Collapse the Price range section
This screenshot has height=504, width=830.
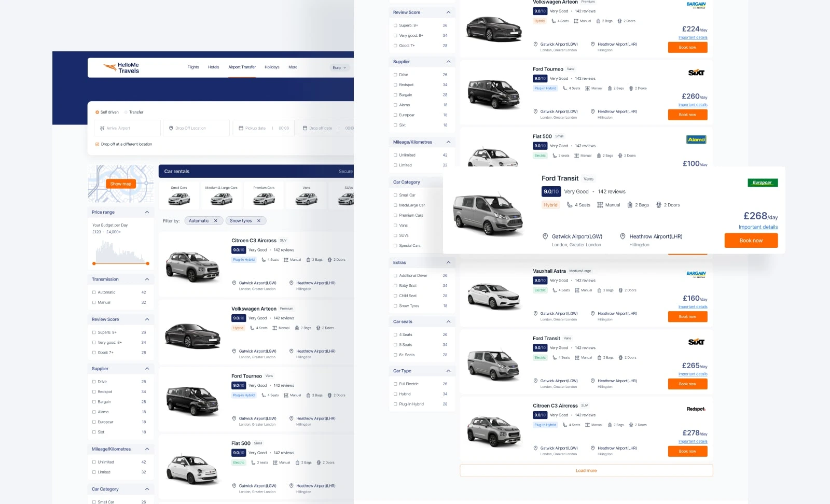click(147, 212)
